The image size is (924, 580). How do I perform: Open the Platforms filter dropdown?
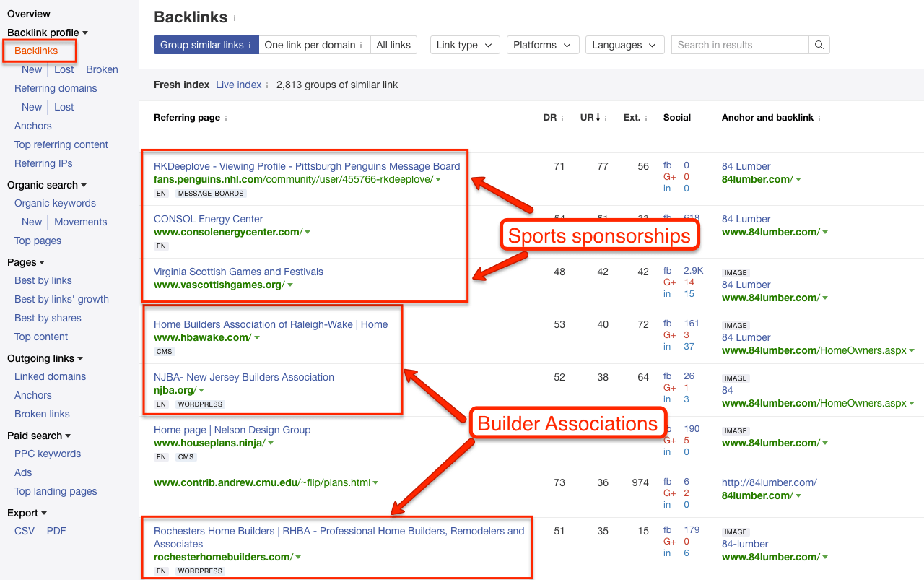click(542, 45)
